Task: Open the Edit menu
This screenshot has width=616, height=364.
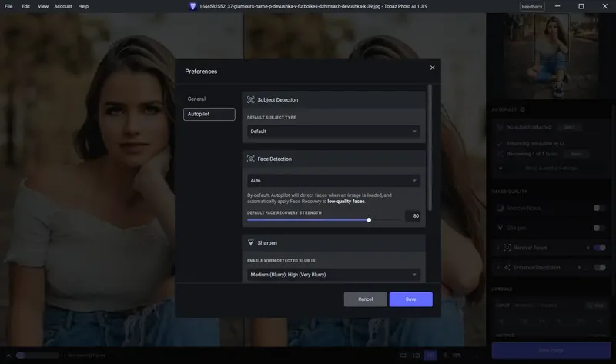Action: [x=25, y=6]
